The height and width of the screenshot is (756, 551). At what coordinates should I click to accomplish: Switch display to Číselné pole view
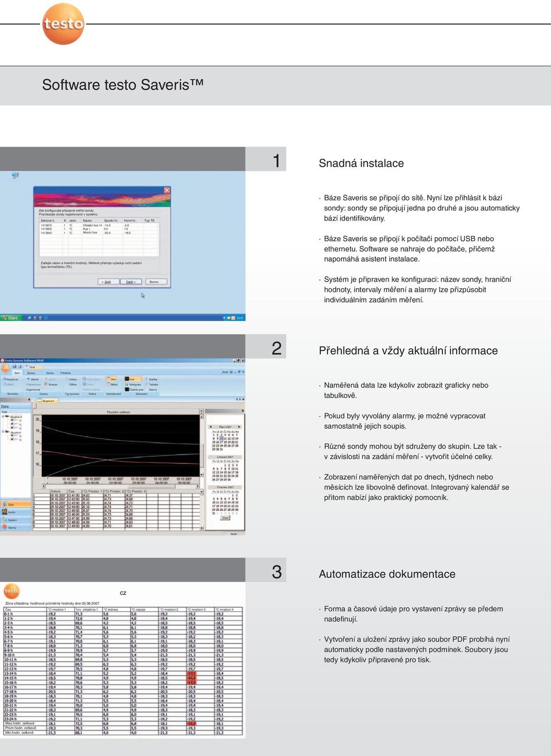pyautogui.click(x=134, y=390)
